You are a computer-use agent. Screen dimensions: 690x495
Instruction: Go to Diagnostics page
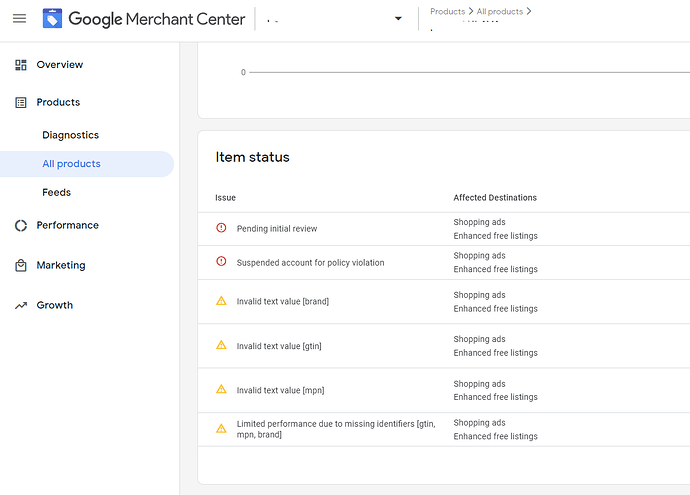click(70, 135)
